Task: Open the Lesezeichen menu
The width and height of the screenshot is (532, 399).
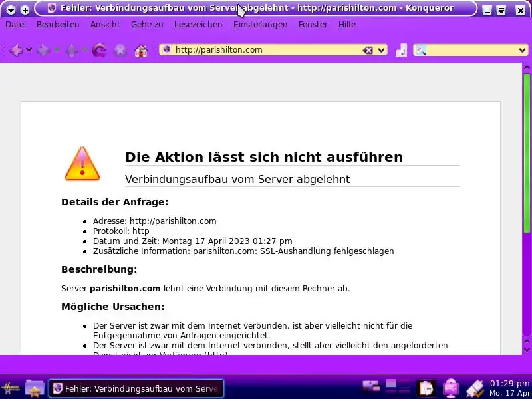Action: [198, 25]
